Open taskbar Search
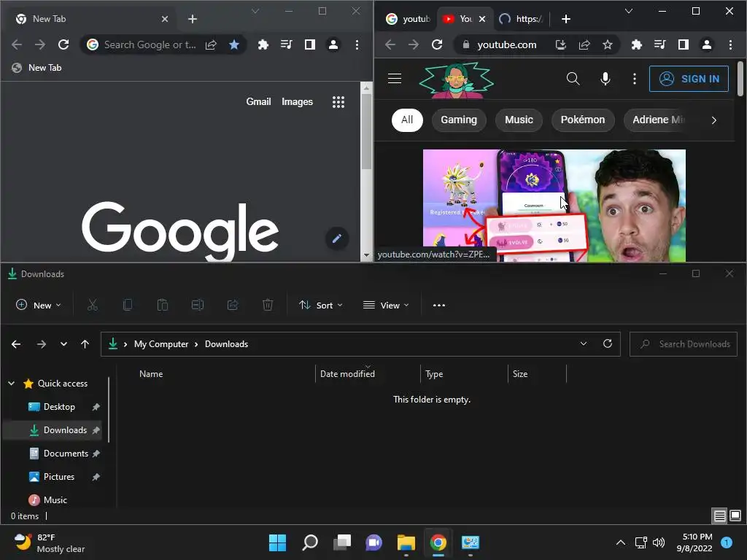747x560 pixels. coord(309,542)
